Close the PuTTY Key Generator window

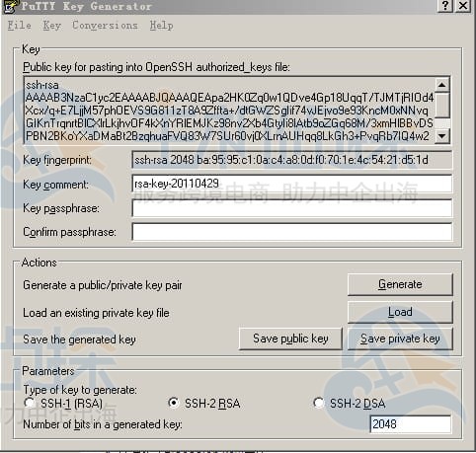[463, 6]
